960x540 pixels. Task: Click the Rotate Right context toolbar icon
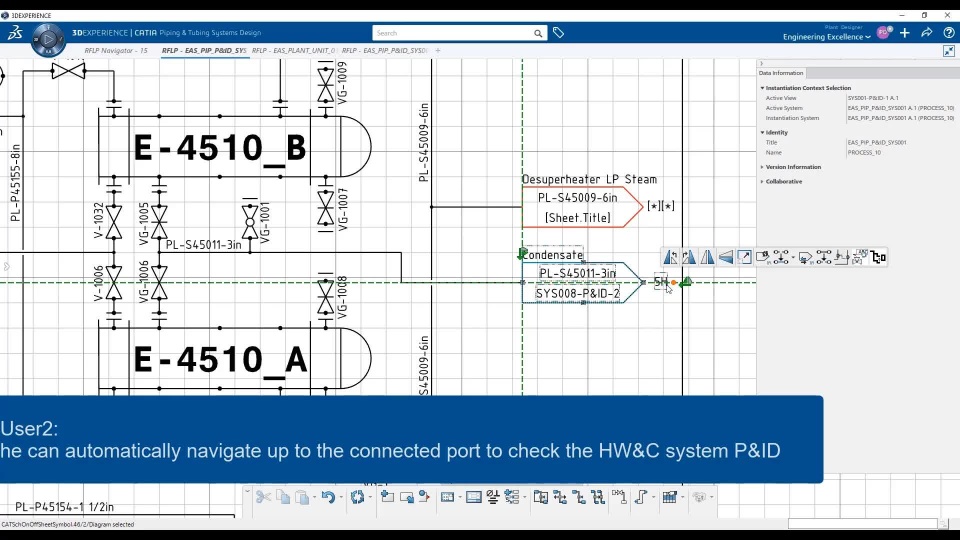(689, 257)
